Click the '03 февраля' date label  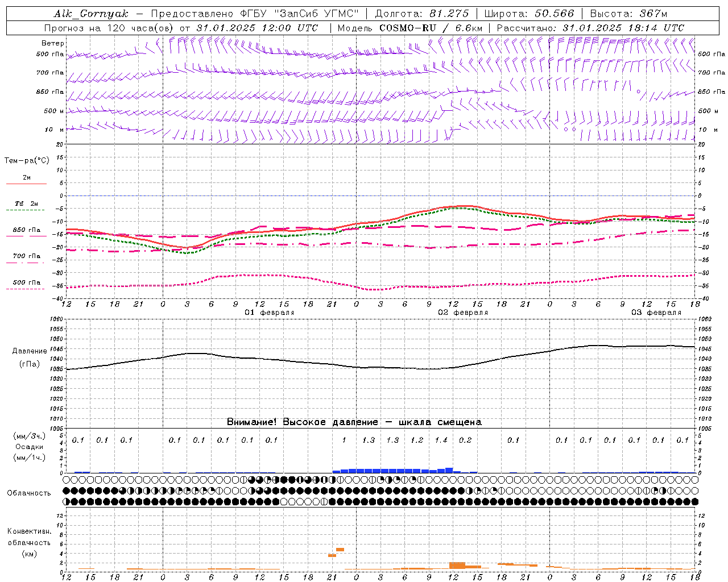(656, 313)
